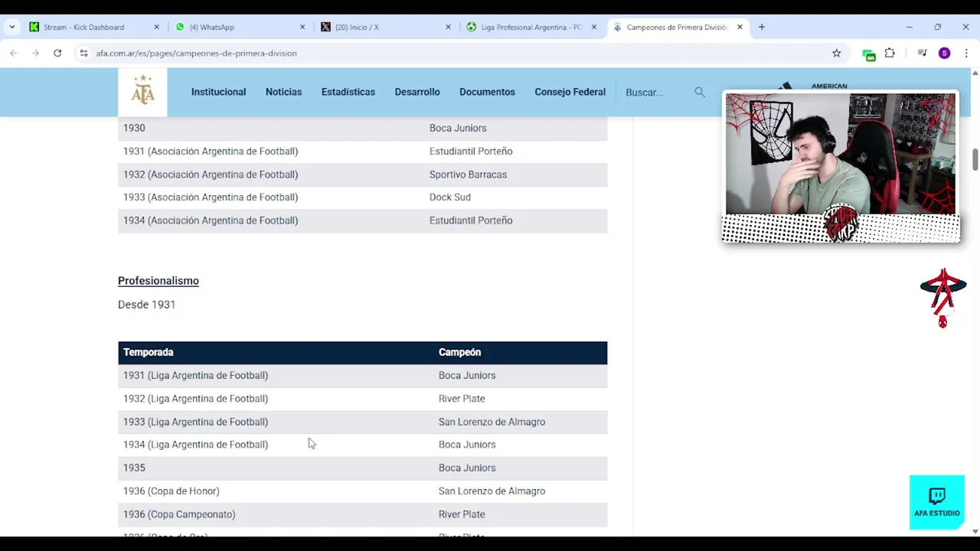
Task: Open the tab search dropdown arrow
Action: 11,27
